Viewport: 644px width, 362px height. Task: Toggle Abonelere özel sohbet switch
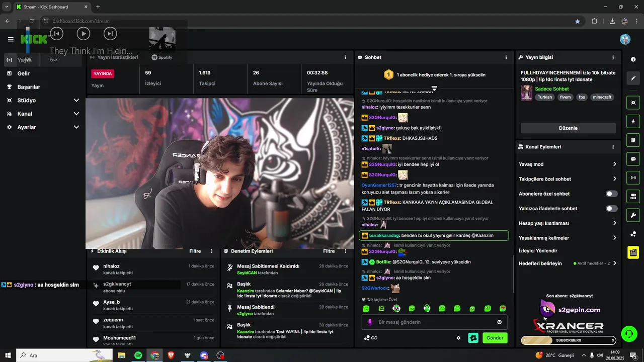[x=611, y=194]
